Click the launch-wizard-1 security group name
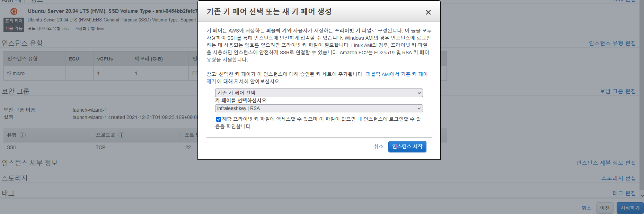 click(90, 110)
